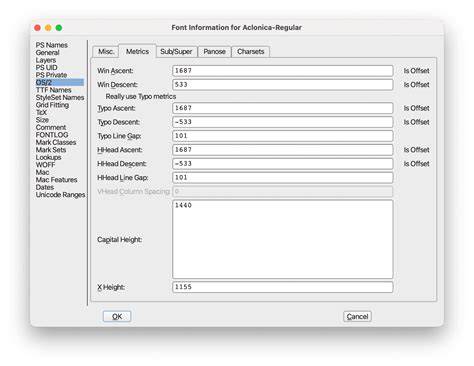Enable Really use Typo metrics
Image resolution: width=474 pixels, height=366 pixels.
click(x=141, y=97)
